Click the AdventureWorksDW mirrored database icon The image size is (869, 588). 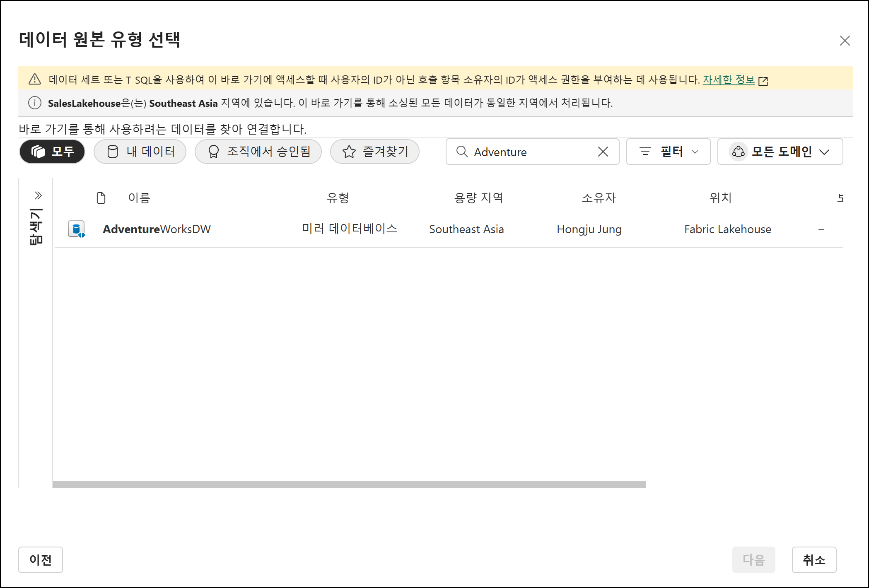click(x=77, y=229)
